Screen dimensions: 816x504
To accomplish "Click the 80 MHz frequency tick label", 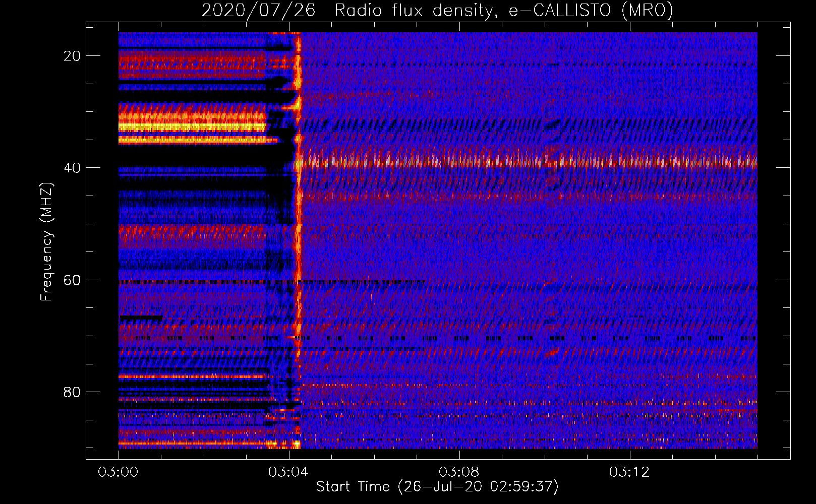I will (x=72, y=392).
